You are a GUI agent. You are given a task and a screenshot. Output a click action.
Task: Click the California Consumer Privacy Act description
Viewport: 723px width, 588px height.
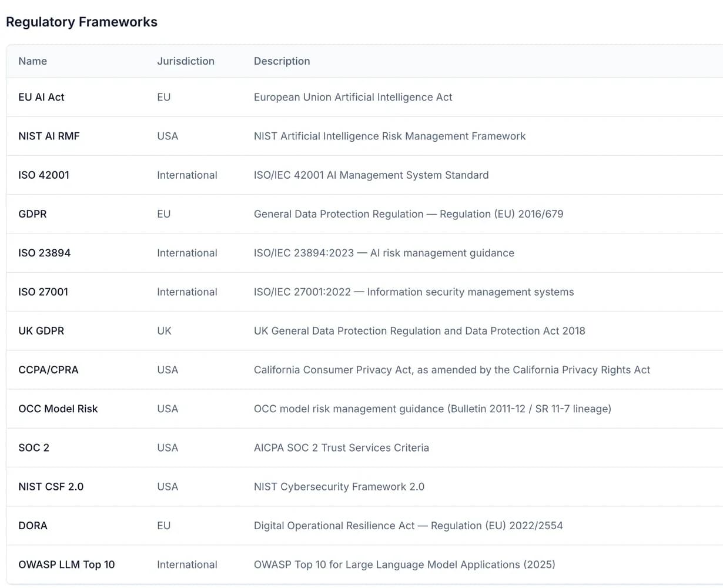(452, 370)
